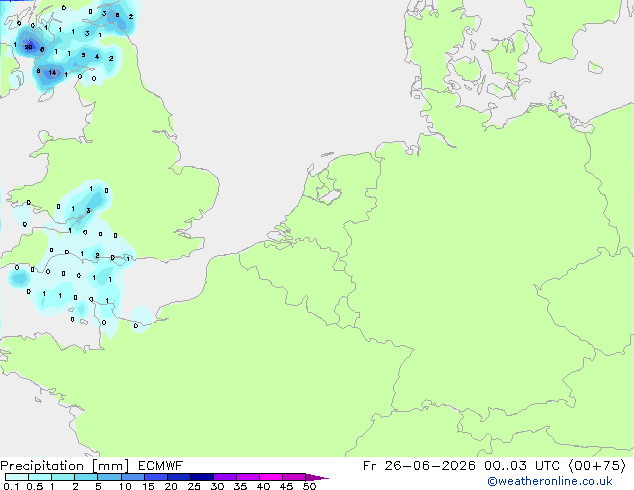
Task: Pick legend swatch between 20 and 25
Action: coord(178,477)
